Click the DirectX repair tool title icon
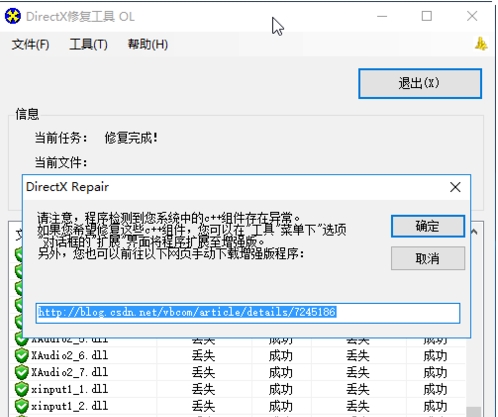The width and height of the screenshot is (498, 417). (x=13, y=16)
